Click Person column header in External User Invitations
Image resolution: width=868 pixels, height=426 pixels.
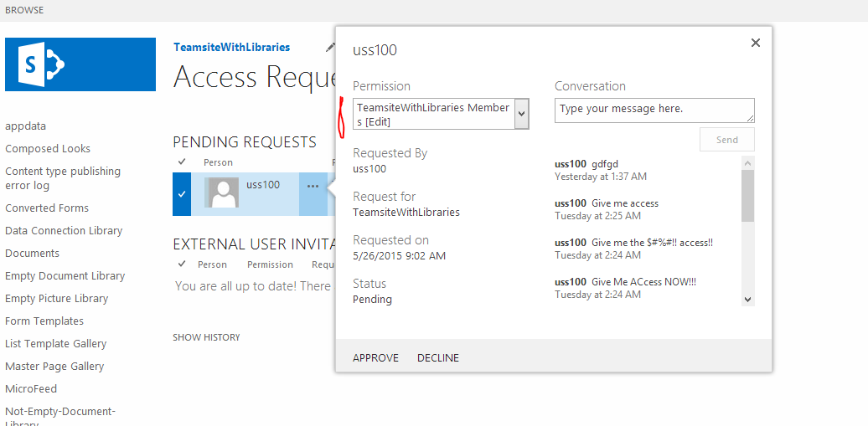[x=213, y=264]
